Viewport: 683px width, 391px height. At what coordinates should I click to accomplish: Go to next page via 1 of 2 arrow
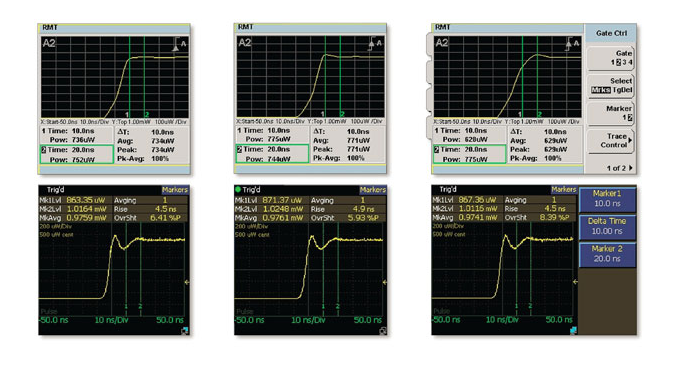(x=619, y=168)
